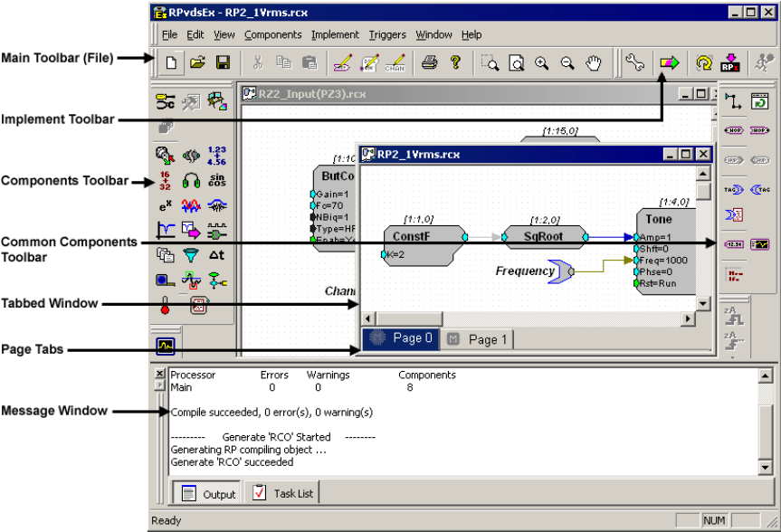
Task: Close the message window with X button
Action: click(159, 373)
